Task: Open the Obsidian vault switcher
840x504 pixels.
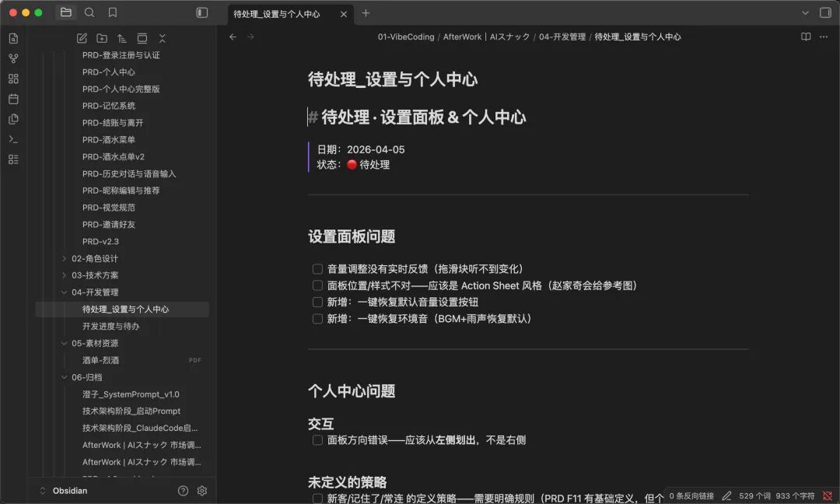Action: pos(70,491)
